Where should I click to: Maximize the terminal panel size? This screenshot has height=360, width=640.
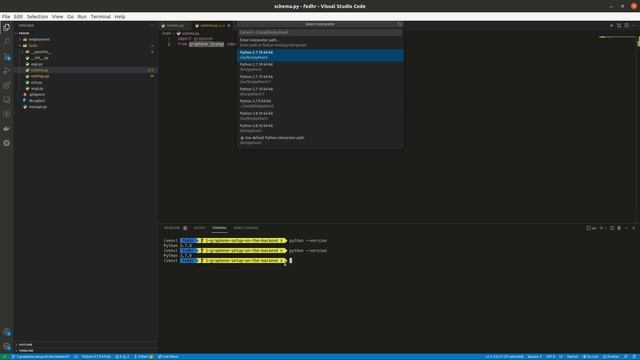pyautogui.click(x=627, y=228)
